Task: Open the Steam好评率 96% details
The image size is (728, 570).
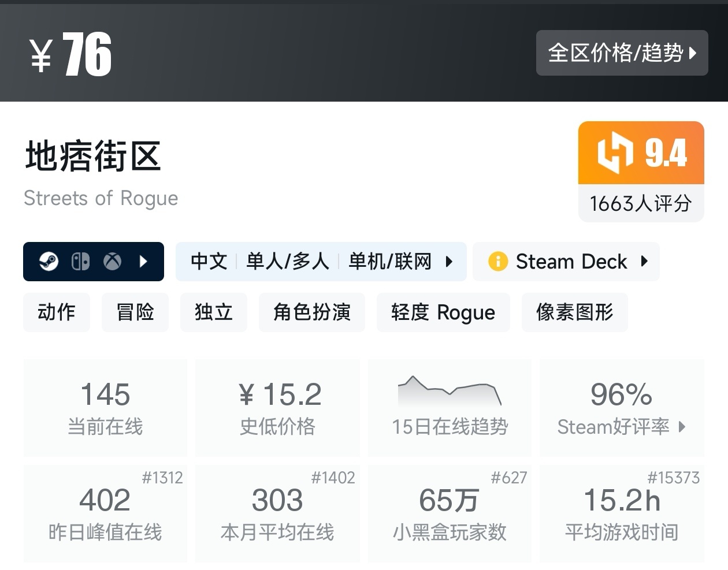Action: [x=622, y=408]
